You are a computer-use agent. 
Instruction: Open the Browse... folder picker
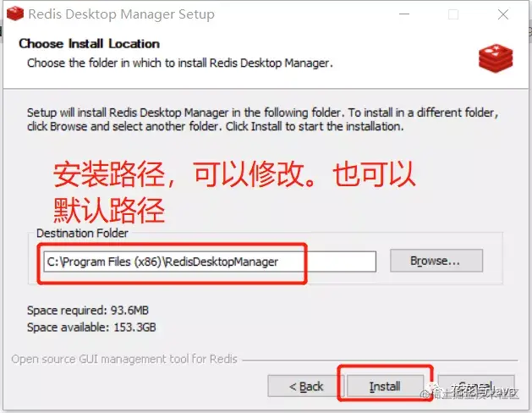pos(436,261)
